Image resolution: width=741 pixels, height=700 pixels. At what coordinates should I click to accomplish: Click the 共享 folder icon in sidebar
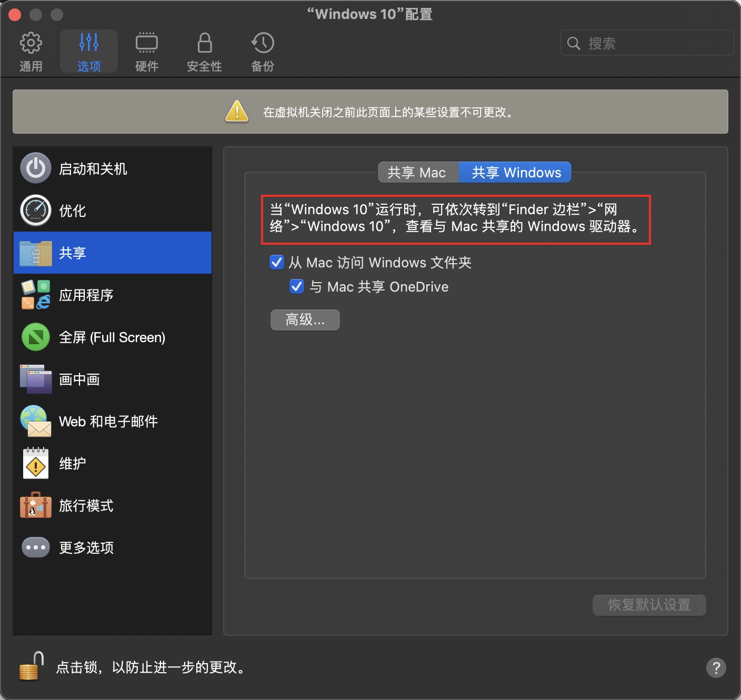point(36,253)
